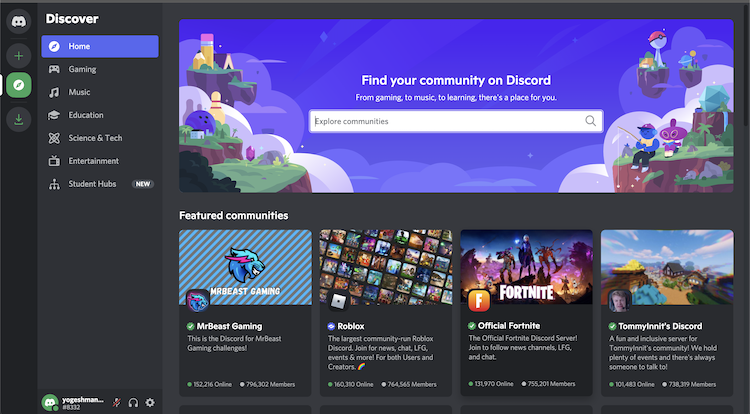
Task: Click the MrBeast Gaming title
Action: pos(230,326)
